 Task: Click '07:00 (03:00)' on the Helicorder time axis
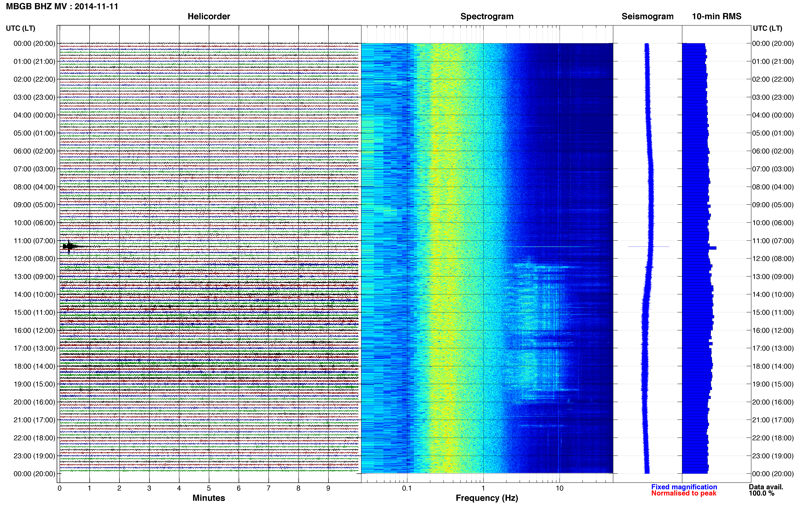(34, 169)
